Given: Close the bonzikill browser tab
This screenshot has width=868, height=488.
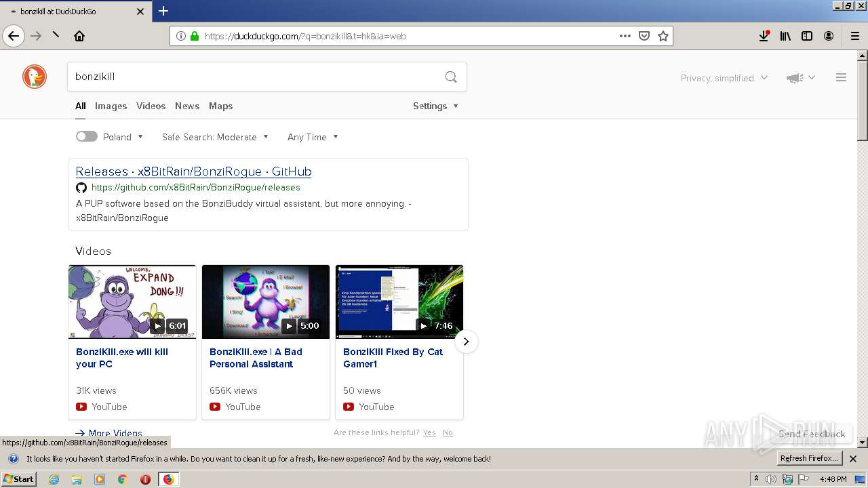Looking at the screenshot, I should (140, 12).
